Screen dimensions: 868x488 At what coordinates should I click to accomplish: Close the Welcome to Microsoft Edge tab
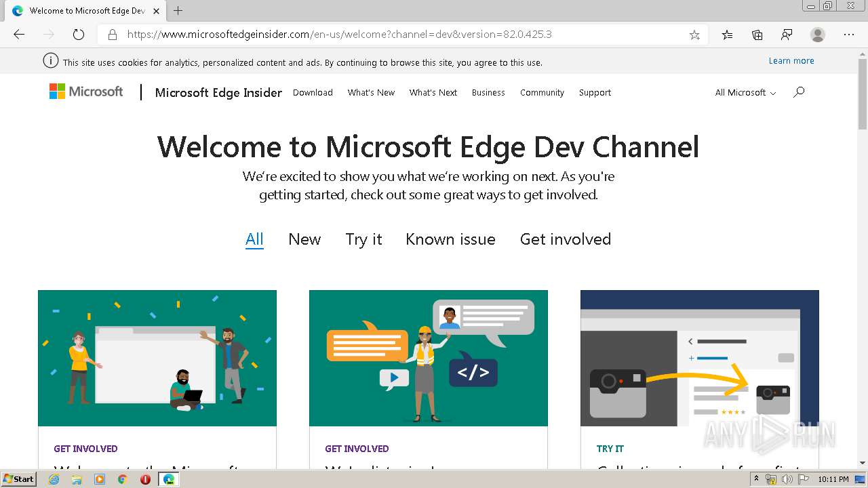click(157, 11)
